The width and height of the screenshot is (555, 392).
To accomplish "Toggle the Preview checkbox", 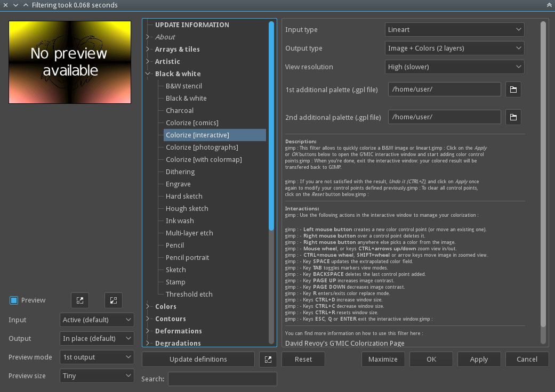I will click(13, 300).
